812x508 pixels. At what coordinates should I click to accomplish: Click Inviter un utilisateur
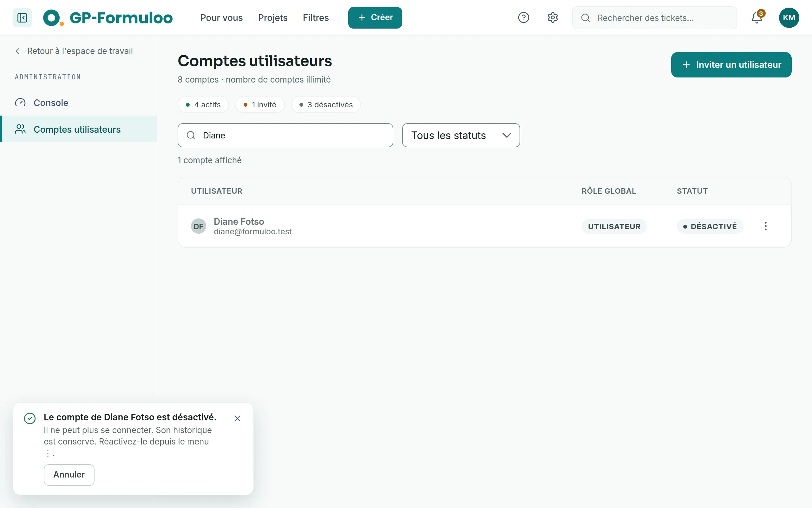click(731, 64)
